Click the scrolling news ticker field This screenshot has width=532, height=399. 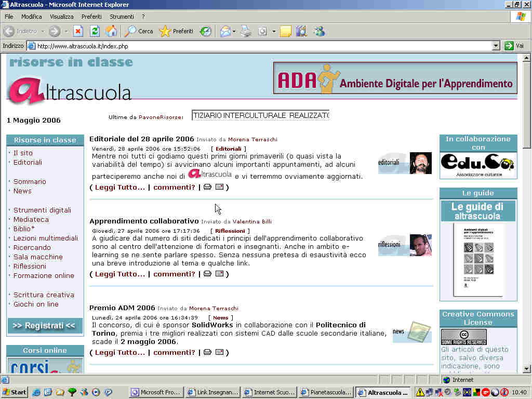click(260, 115)
